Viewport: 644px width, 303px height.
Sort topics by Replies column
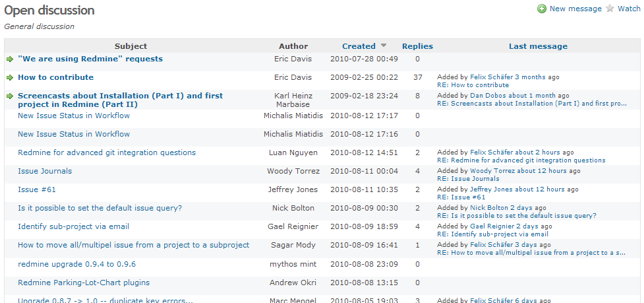[x=417, y=46]
